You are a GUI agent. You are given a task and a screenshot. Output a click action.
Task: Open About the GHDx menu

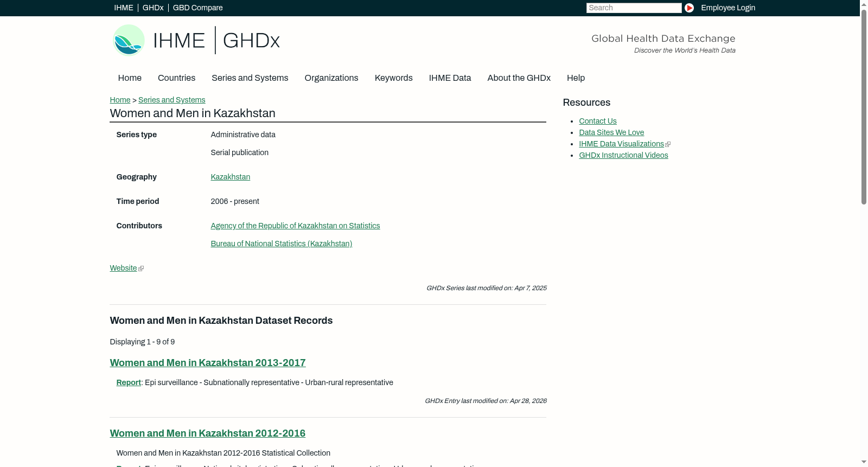pos(519,78)
